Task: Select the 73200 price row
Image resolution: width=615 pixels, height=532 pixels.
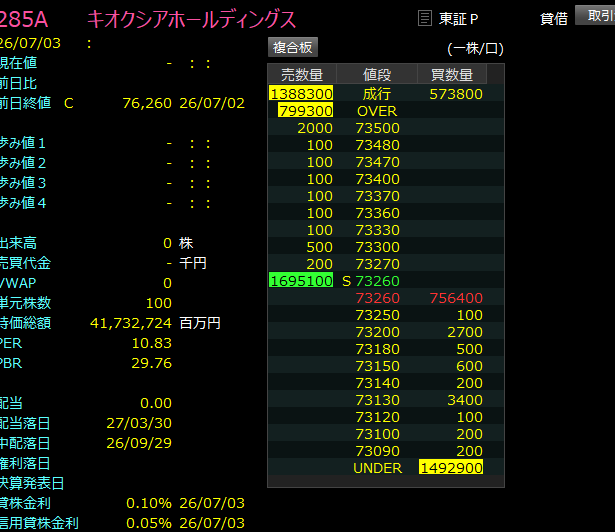Action: pyautogui.click(x=386, y=332)
